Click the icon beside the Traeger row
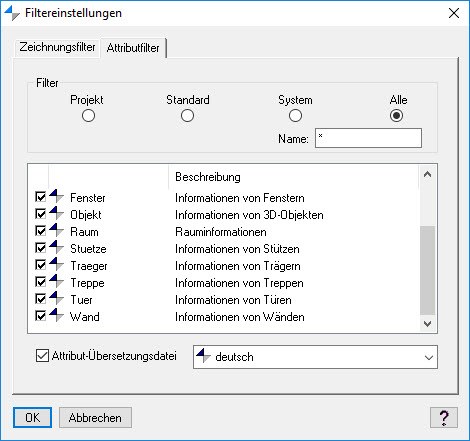Image resolution: width=470 pixels, height=441 pixels. click(x=56, y=264)
